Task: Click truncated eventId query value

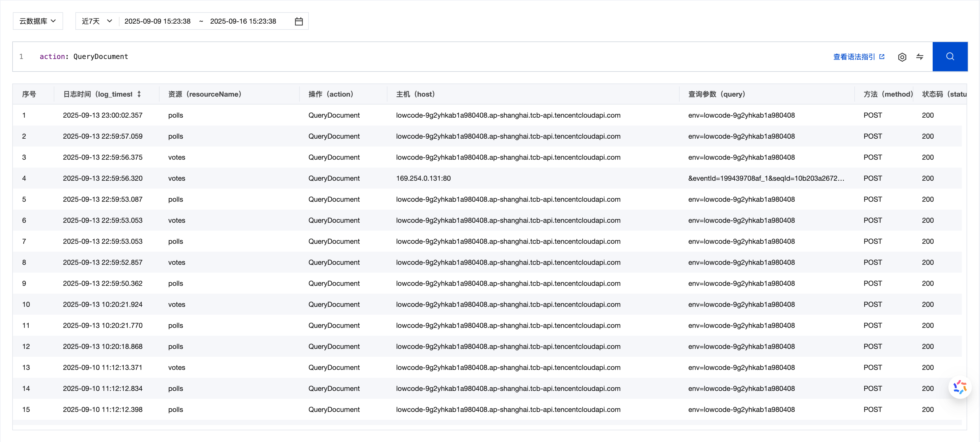Action: pyautogui.click(x=766, y=178)
